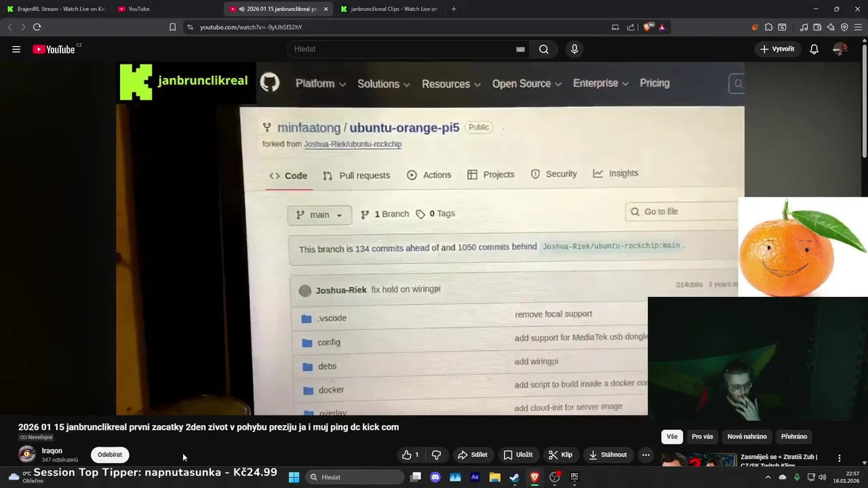Screen dimensions: 868x488
Task: Click the video player to pause playback
Action: [x=431, y=239]
